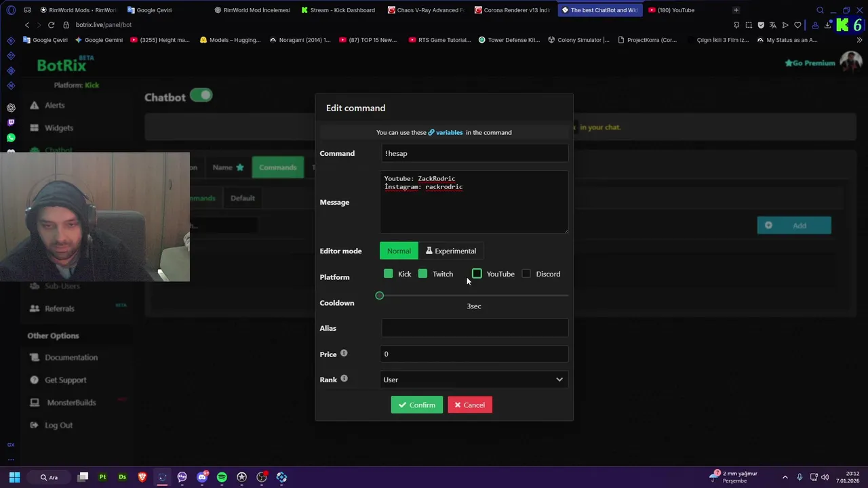Open clock and date in taskbar
This screenshot has height=488, width=868.
coord(848,477)
